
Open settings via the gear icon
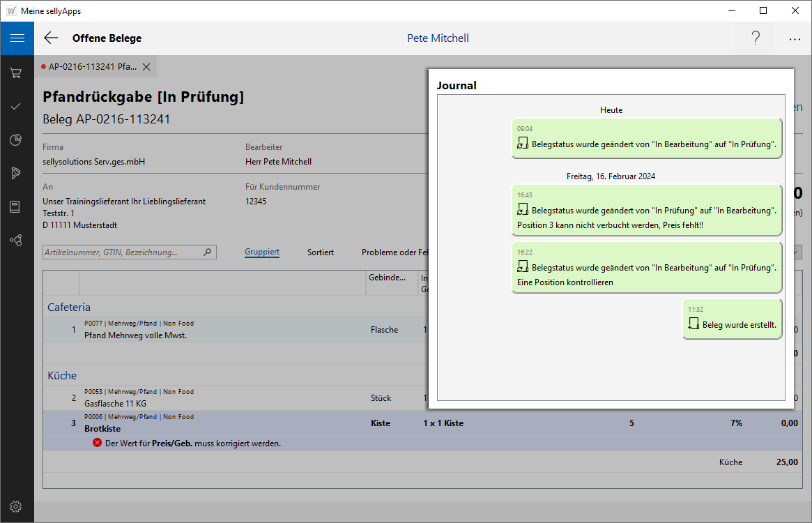(16, 507)
